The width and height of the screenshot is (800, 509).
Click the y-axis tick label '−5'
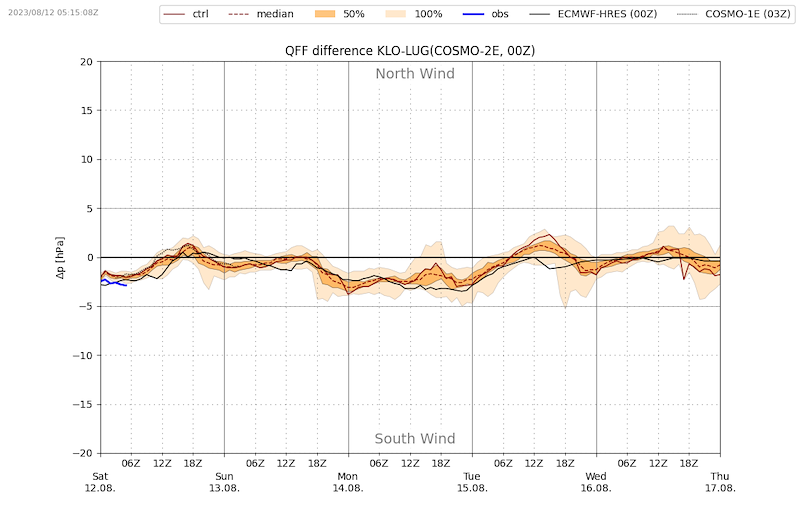click(x=86, y=307)
